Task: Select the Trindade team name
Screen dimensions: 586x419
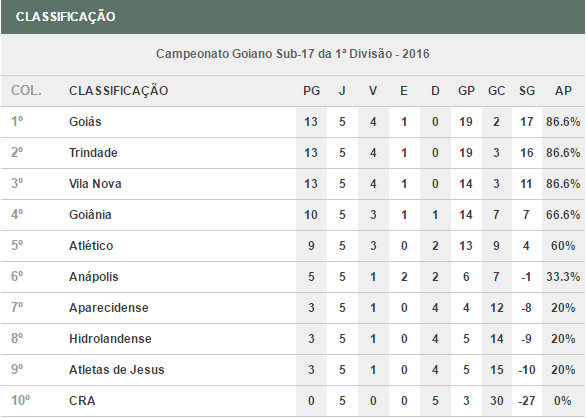Action: 93,153
